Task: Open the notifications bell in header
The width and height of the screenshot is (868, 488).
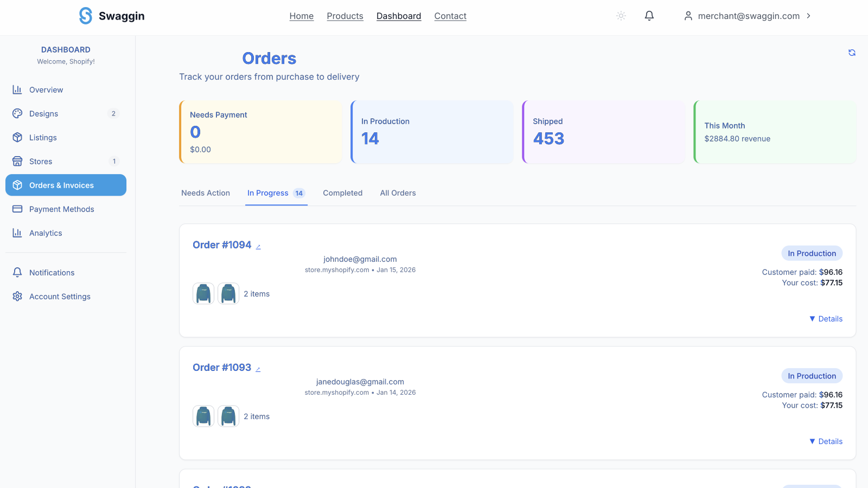Action: point(649,16)
